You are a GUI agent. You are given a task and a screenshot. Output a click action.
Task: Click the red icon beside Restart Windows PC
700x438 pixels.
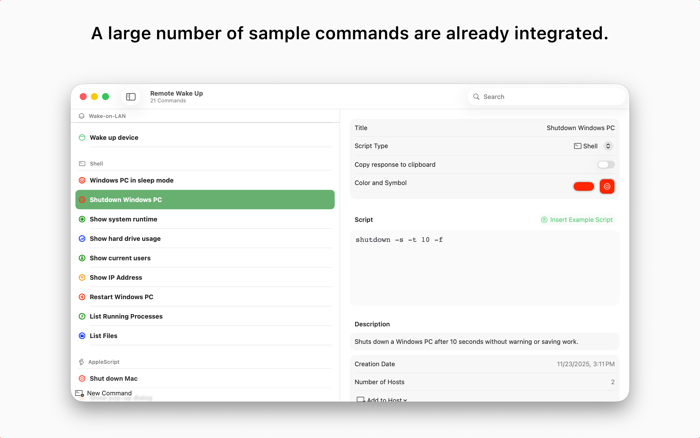(x=82, y=297)
